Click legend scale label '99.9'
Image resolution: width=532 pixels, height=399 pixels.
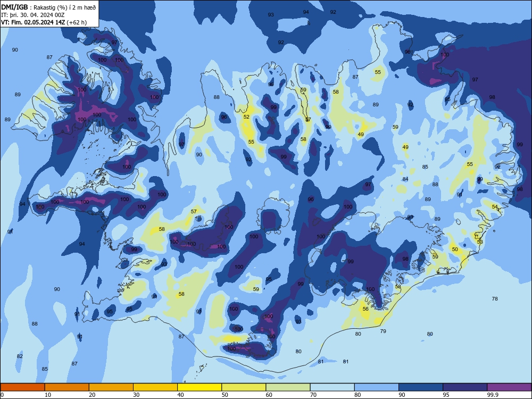[493, 395]
